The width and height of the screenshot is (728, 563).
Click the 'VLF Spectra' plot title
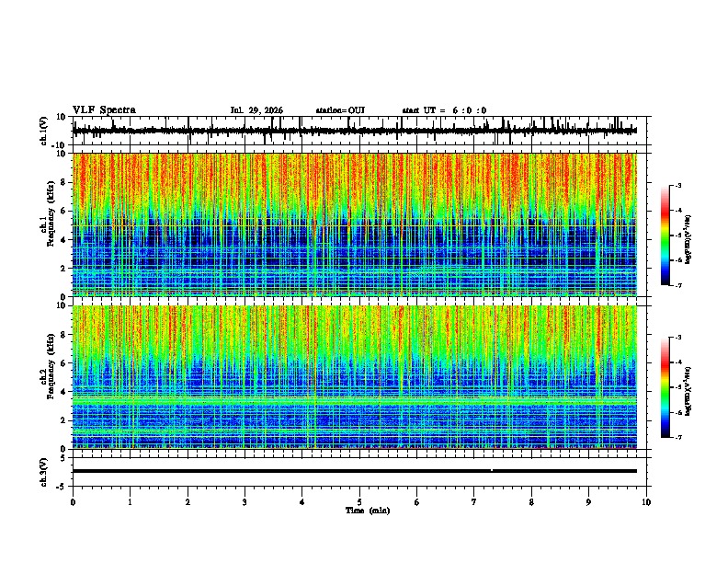104,110
